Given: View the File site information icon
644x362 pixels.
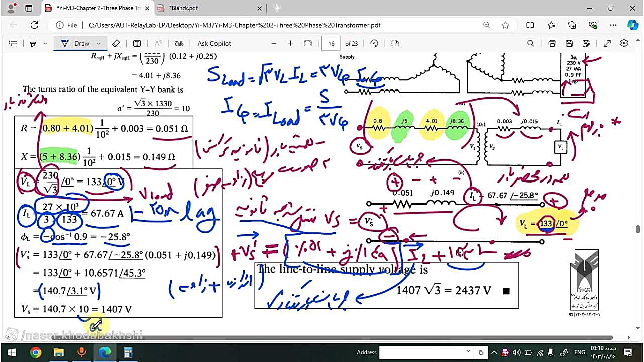Looking at the screenshot, I should pyautogui.click(x=66, y=25).
